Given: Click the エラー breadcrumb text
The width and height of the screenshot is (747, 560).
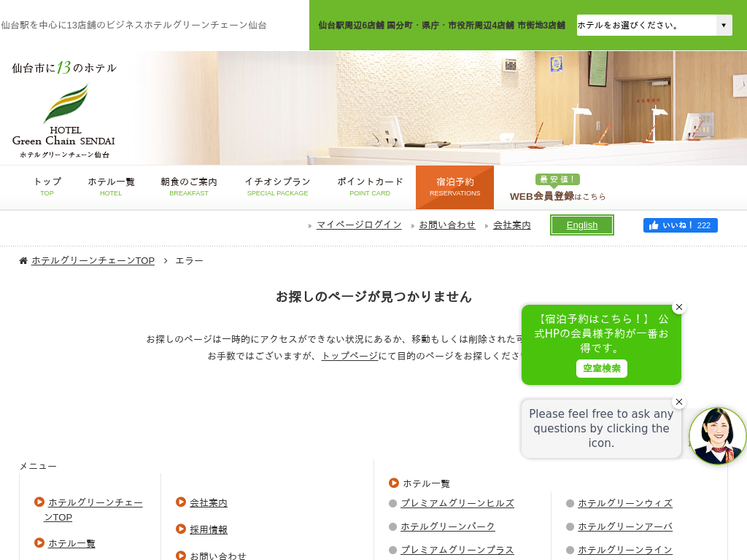Looking at the screenshot, I should (189, 260).
